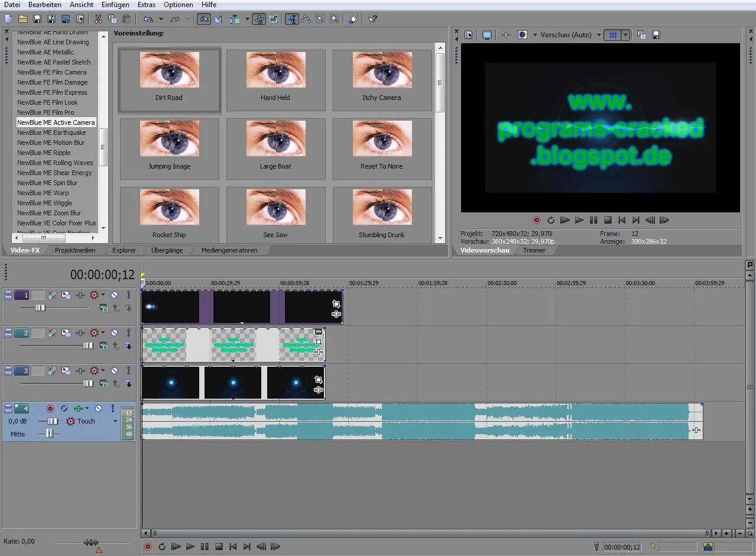Click the make compositing child arrow on track 2

pyautogui.click(x=128, y=345)
